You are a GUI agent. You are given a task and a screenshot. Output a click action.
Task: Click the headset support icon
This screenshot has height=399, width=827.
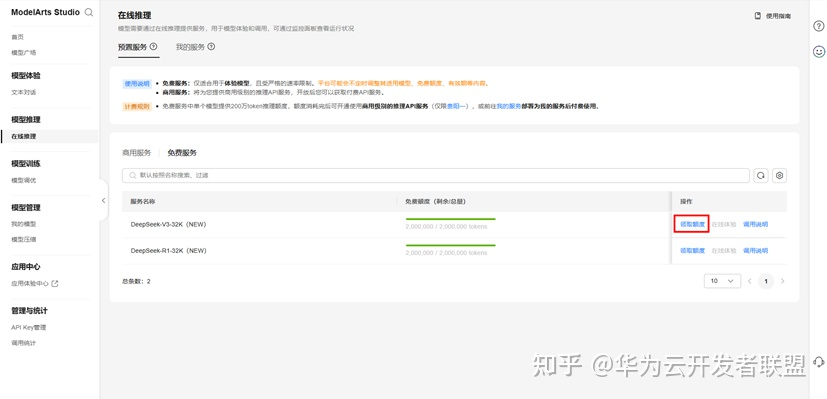point(819,362)
